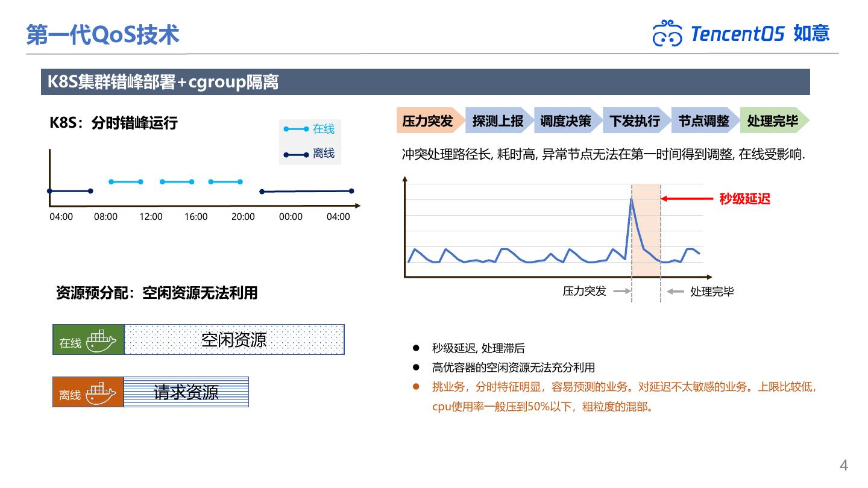This screenshot has height=488, width=868.
Task: Toggle the 在线 legend entry
Action: (x=310, y=130)
